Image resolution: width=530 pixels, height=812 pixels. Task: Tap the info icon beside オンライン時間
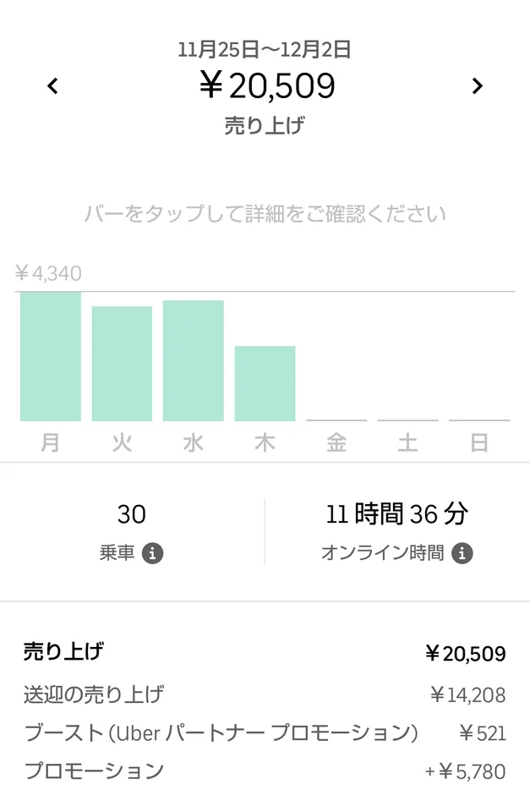[x=462, y=554]
